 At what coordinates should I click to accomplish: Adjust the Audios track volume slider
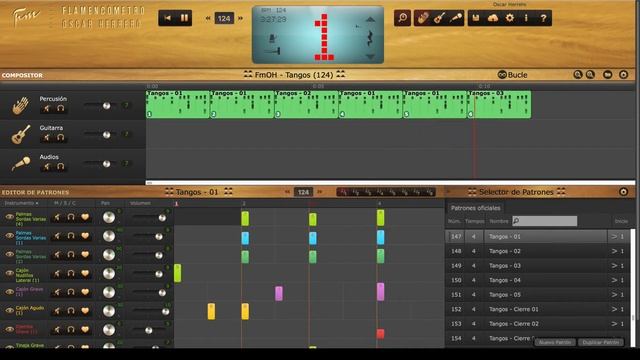[x=107, y=164]
